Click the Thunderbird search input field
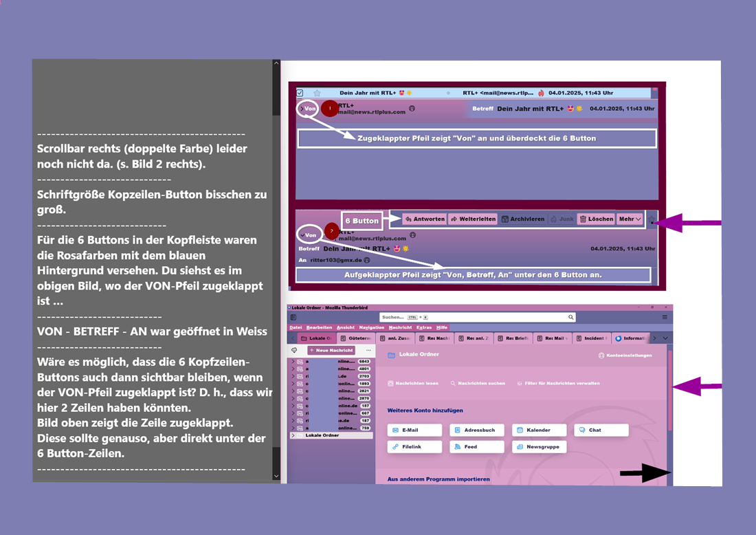Viewport: 756px width, 535px height. pos(478,318)
